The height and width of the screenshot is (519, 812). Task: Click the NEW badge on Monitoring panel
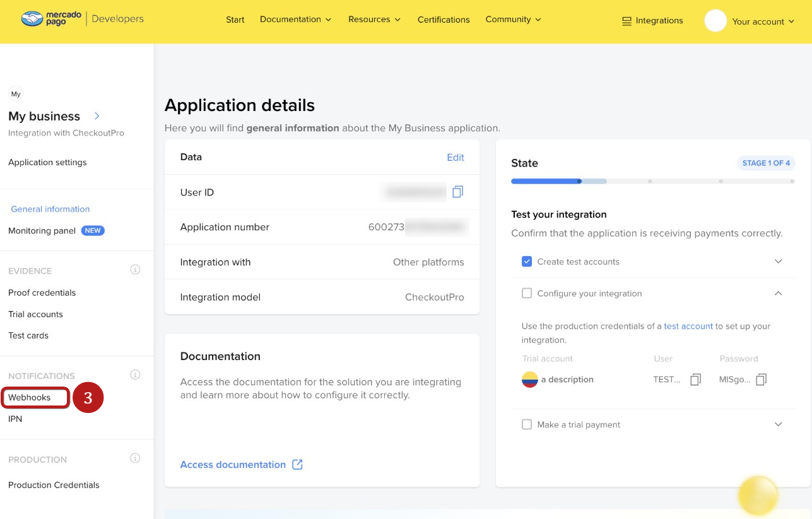pyautogui.click(x=93, y=231)
